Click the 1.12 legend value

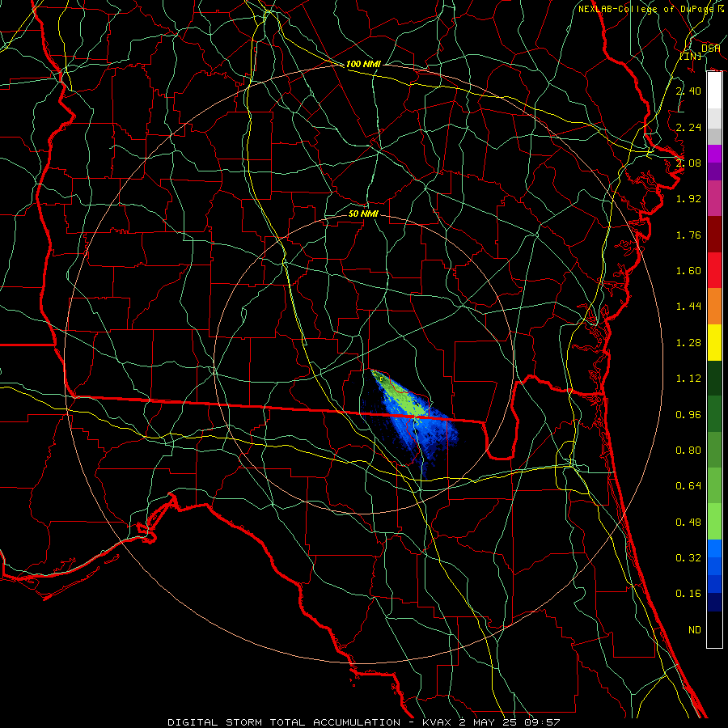pyautogui.click(x=688, y=379)
